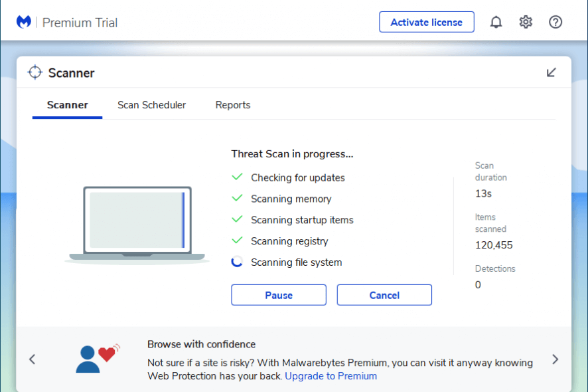Image resolution: width=588 pixels, height=392 pixels.
Task: Click Activate license button
Action: (426, 22)
